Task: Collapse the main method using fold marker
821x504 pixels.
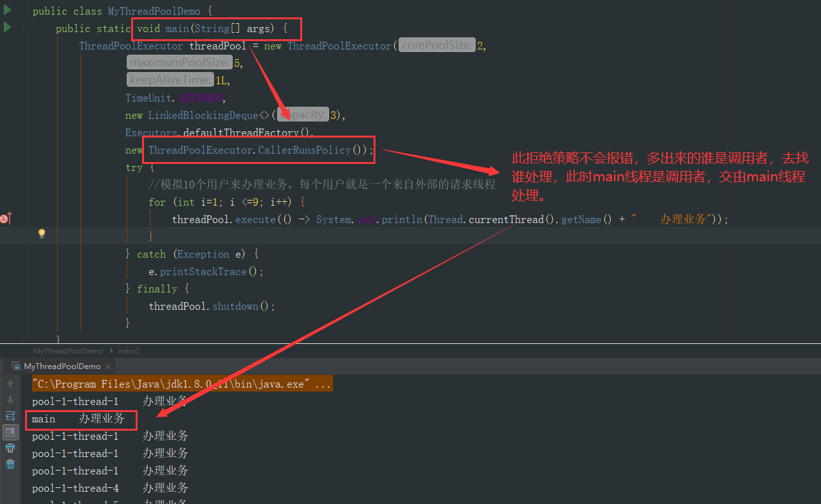Action: (x=26, y=28)
